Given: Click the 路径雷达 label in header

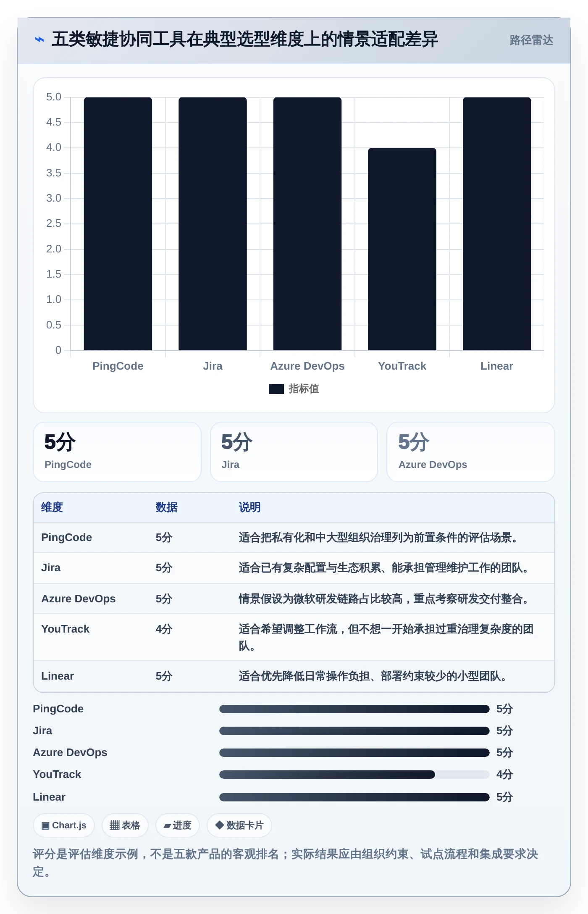Looking at the screenshot, I should (x=531, y=40).
